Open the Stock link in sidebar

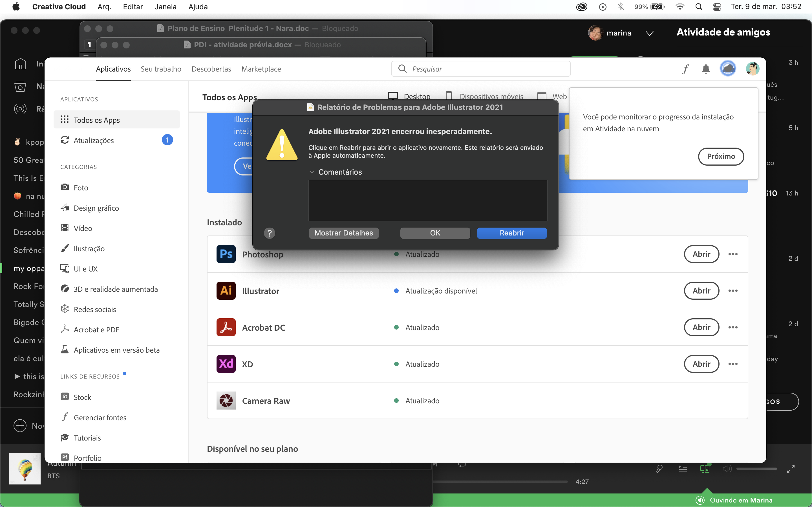tap(83, 397)
